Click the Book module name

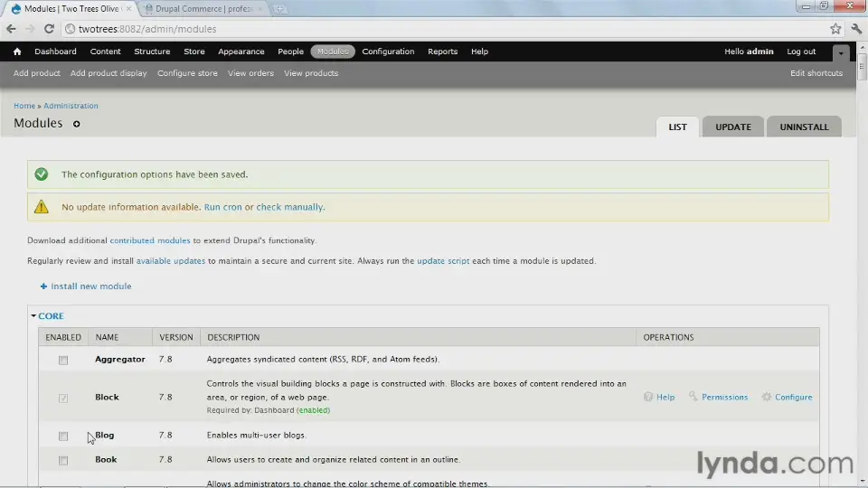[x=106, y=459]
